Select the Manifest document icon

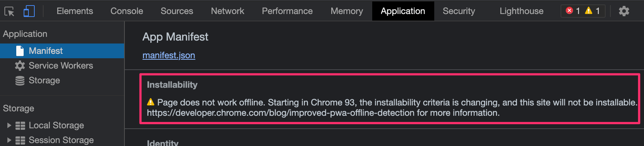20,51
